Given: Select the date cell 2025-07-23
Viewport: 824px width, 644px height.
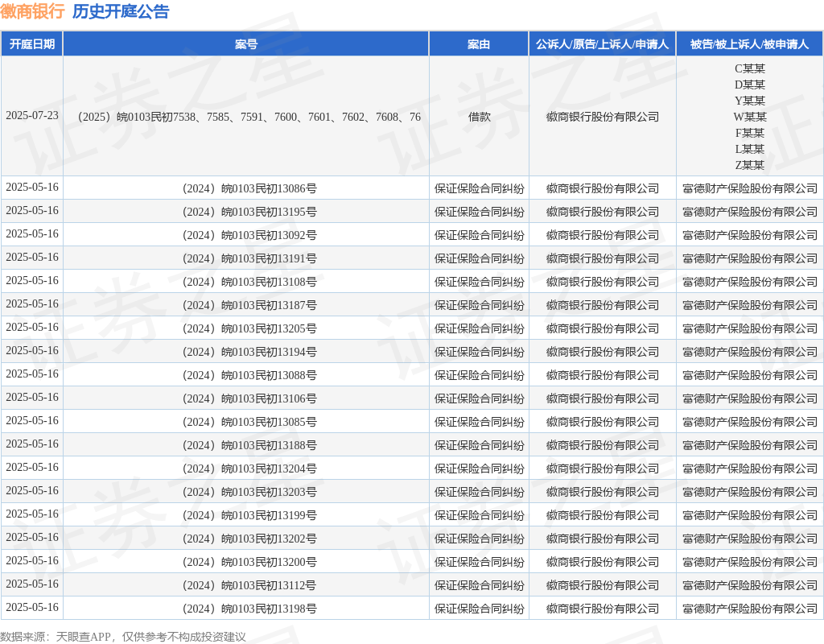Looking at the screenshot, I should pyautogui.click(x=32, y=116).
